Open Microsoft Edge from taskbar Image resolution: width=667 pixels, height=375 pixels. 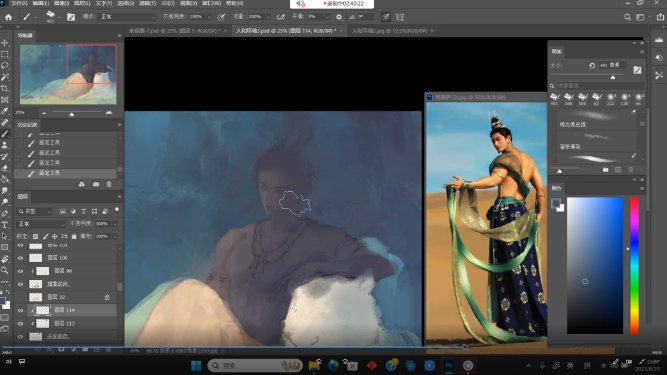click(x=333, y=365)
